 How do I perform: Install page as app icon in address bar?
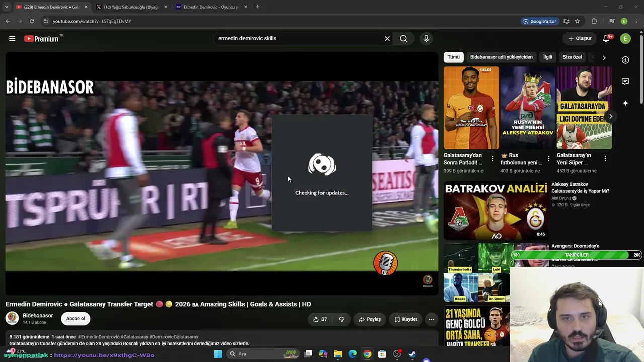(x=567, y=21)
